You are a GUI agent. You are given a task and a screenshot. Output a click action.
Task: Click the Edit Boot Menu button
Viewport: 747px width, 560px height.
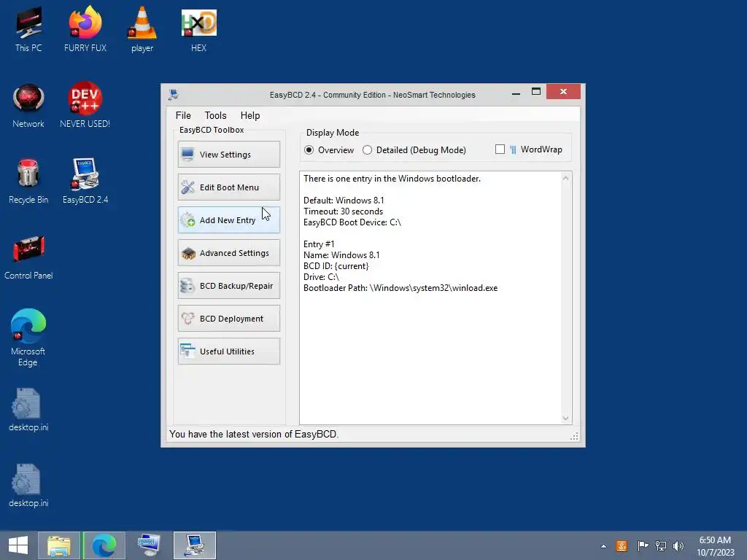229,187
